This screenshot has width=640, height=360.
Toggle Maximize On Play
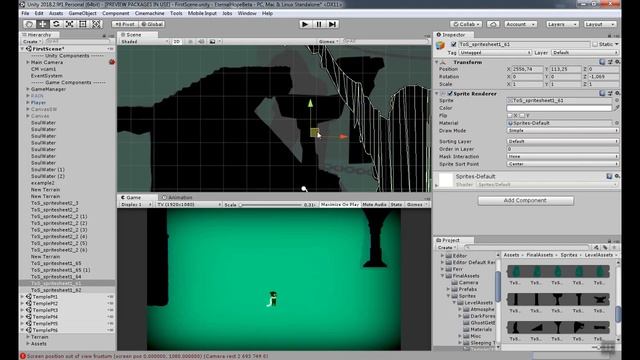click(x=340, y=204)
